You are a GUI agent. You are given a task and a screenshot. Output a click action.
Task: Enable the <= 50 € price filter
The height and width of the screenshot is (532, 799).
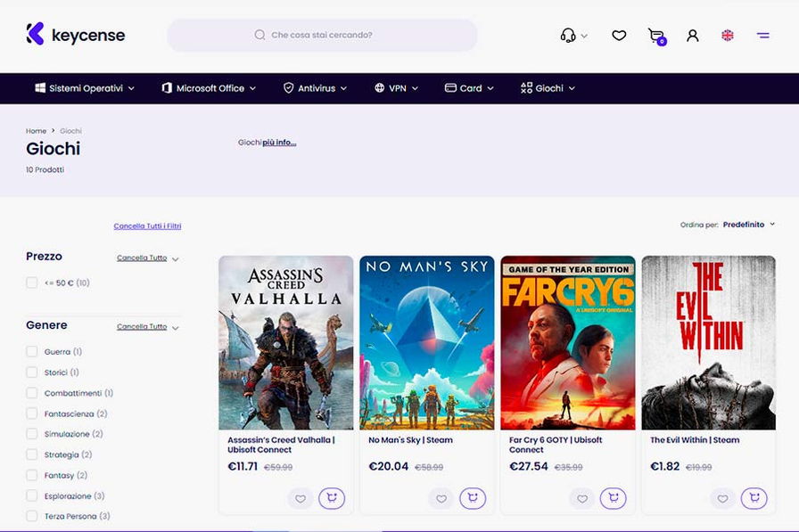[32, 282]
